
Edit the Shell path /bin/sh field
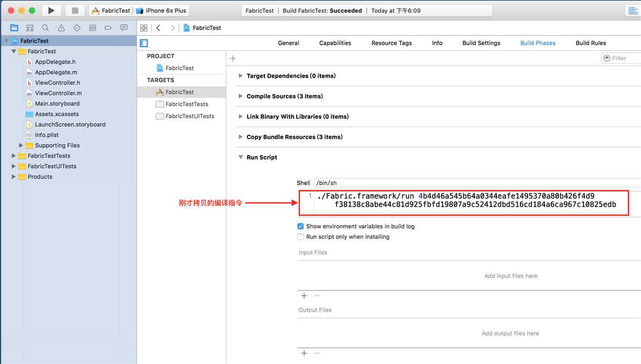pyautogui.click(x=477, y=183)
